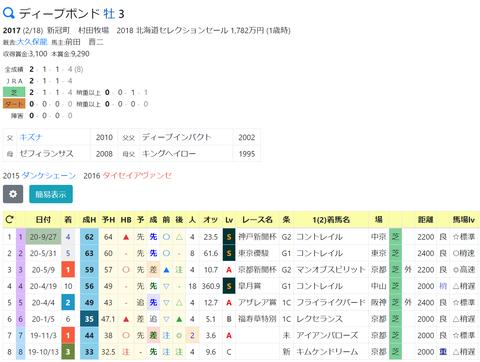
Task: Select date cell 19-11/3
Action: (43, 335)
